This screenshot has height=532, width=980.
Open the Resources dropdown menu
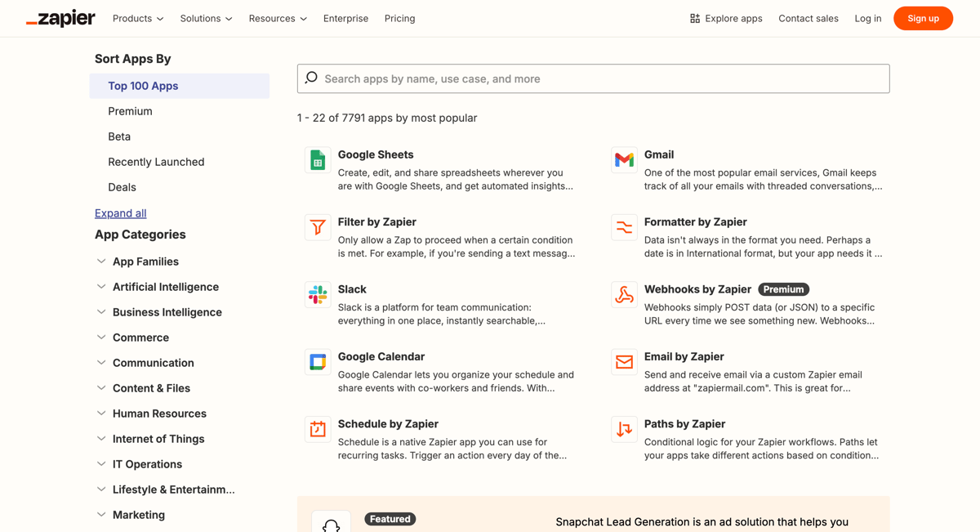pyautogui.click(x=278, y=18)
